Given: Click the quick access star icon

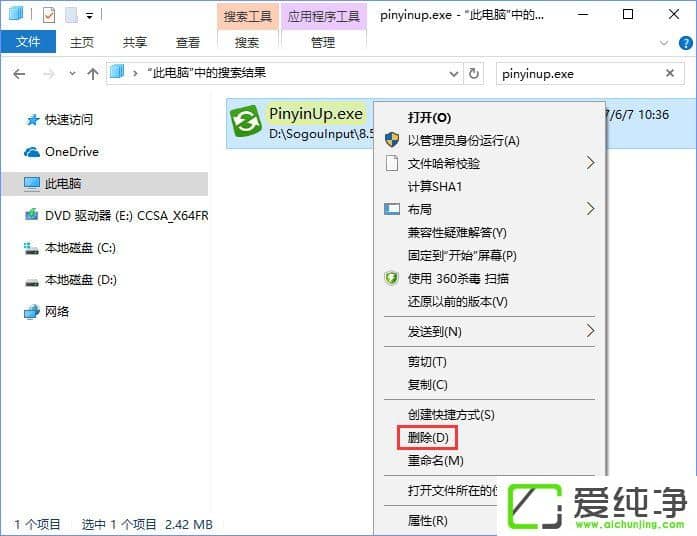Looking at the screenshot, I should [32, 120].
